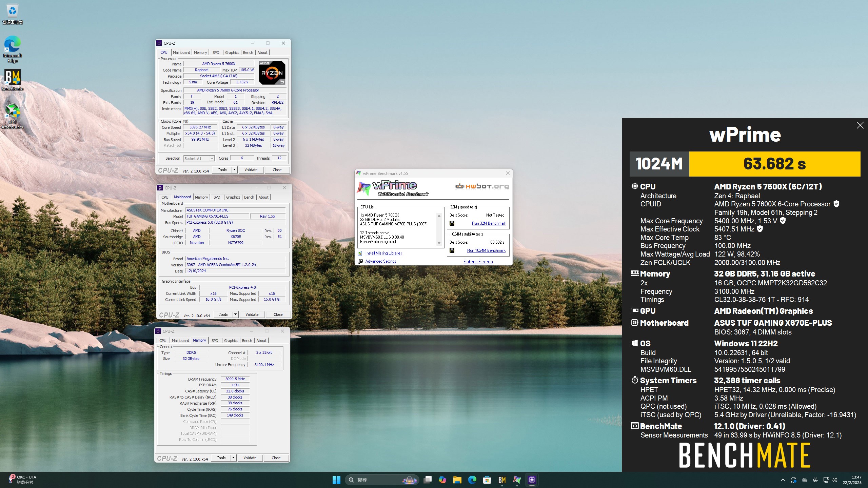The image size is (868, 488).
Task: Open Microsoft Edge desktop shortcut
Action: [x=13, y=49]
